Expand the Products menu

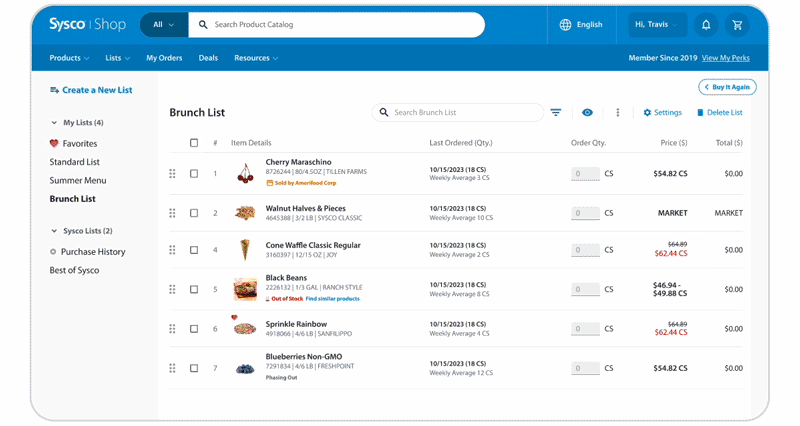pyautogui.click(x=69, y=58)
